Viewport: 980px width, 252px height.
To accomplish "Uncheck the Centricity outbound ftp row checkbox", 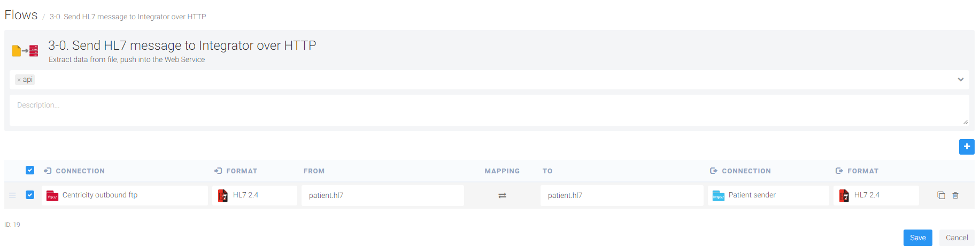I will click(x=30, y=195).
